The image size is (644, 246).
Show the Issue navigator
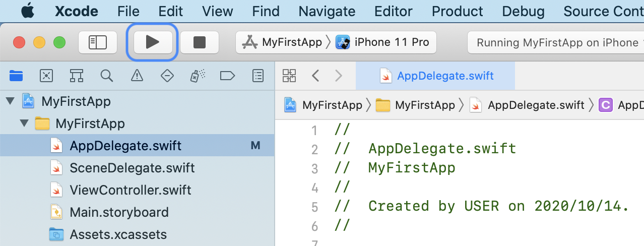137,76
